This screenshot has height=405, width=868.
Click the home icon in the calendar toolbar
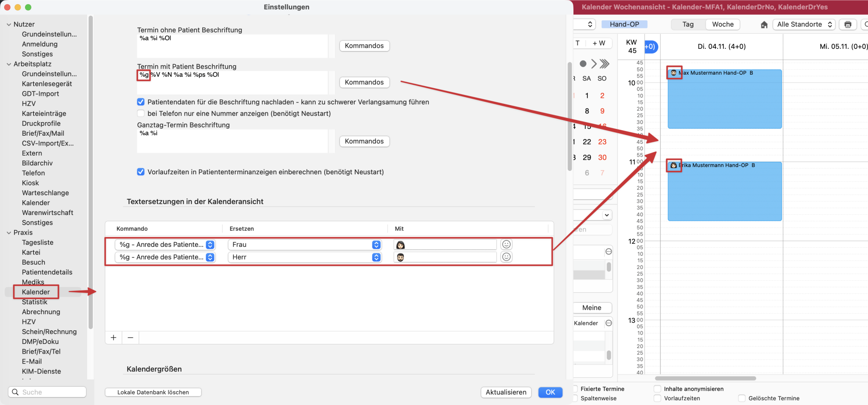tap(764, 24)
